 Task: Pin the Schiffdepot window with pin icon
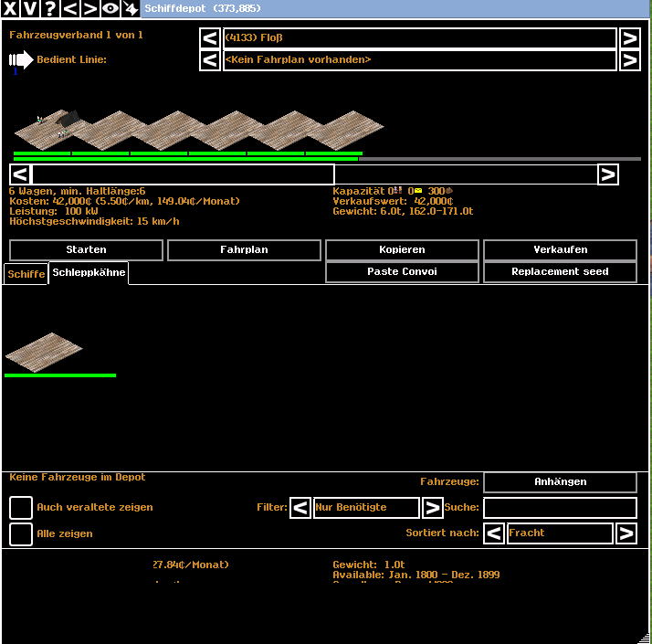point(131,9)
